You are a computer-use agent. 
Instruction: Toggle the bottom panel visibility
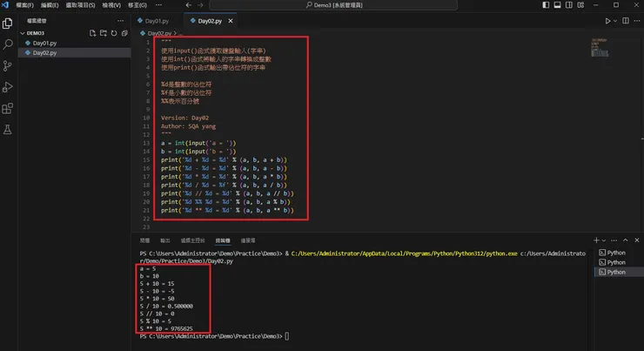coord(557,5)
